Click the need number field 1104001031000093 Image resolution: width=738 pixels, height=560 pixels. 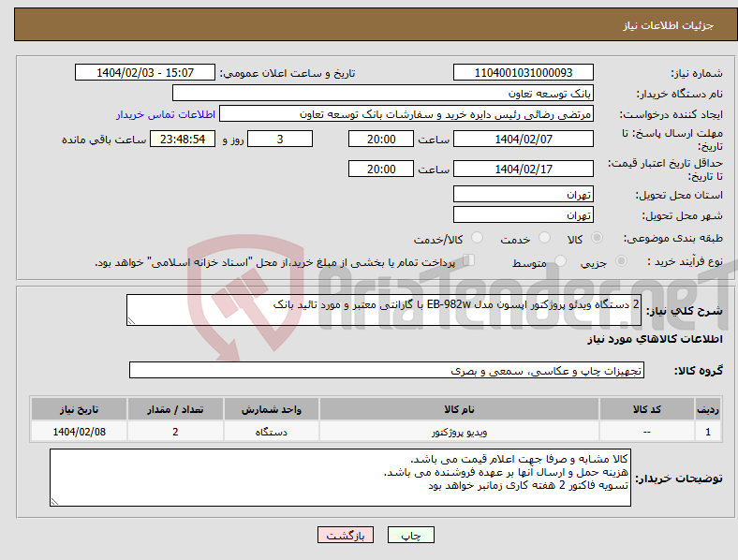point(524,72)
